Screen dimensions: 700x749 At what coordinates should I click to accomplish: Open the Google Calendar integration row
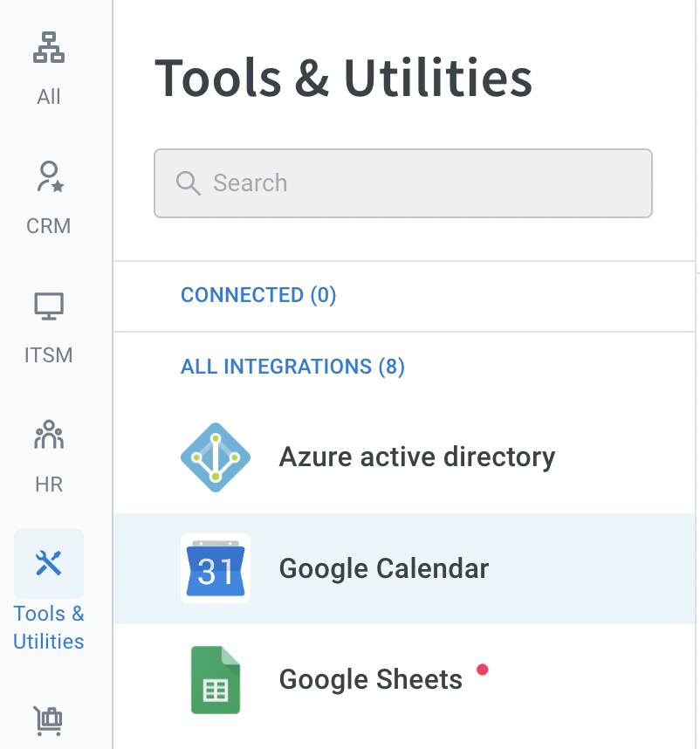click(404, 568)
